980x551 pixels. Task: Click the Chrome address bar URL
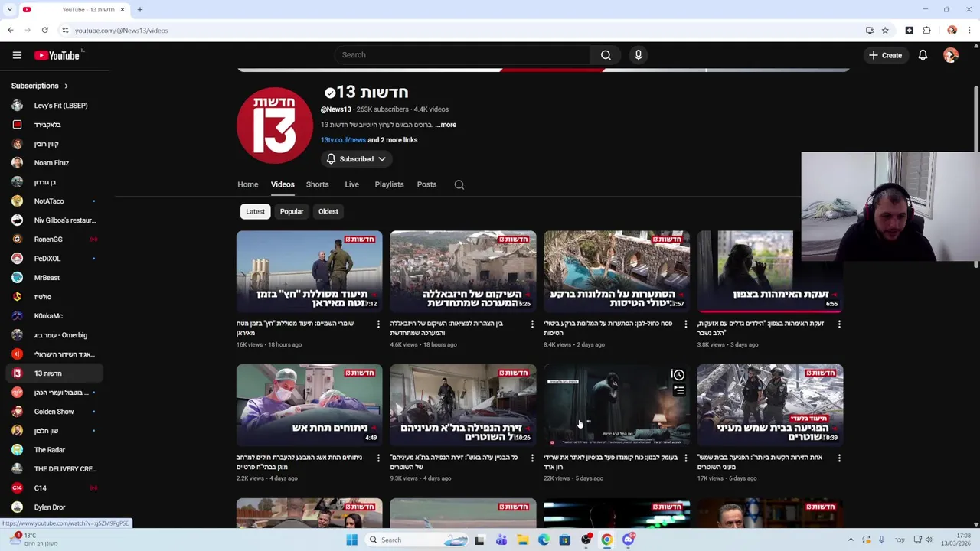tap(121, 31)
